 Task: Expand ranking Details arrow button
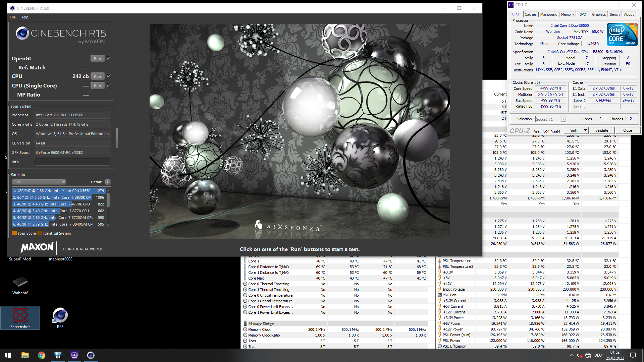108,182
